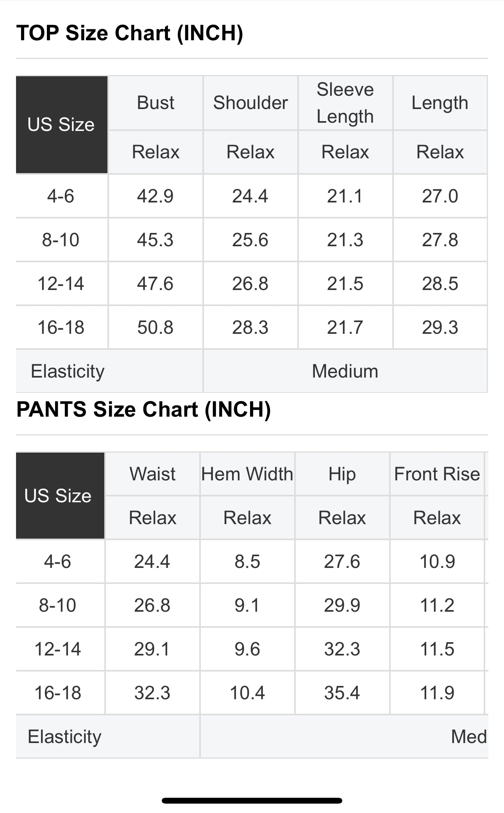This screenshot has height=813, width=504.
Task: Tap the 8-10 size row in pants chart
Action: point(58,605)
